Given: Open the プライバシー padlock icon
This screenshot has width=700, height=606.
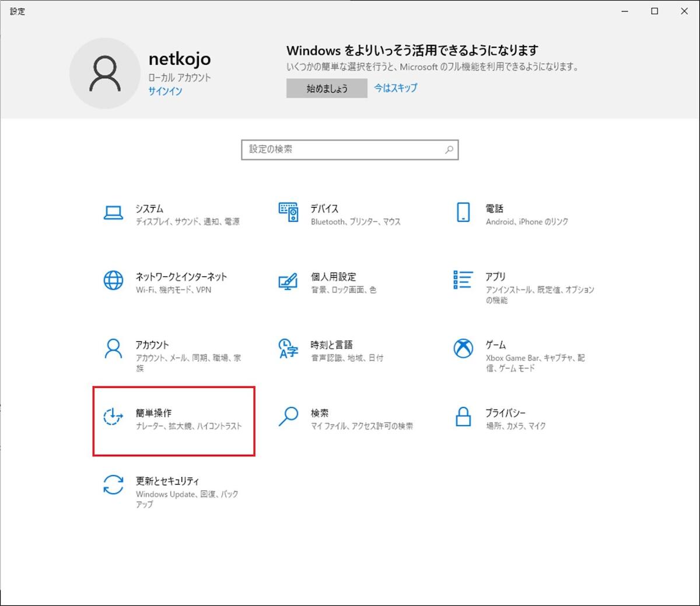Looking at the screenshot, I should pos(463,417).
